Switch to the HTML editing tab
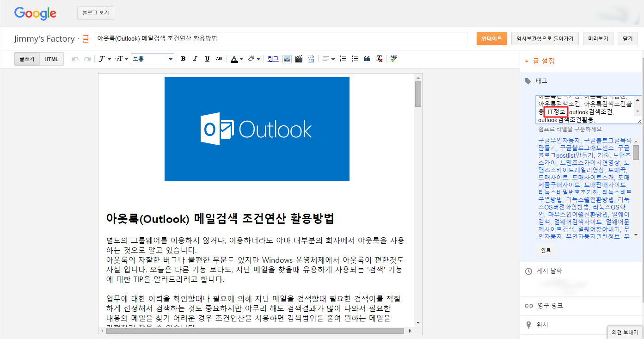This screenshot has width=644, height=339. click(51, 59)
